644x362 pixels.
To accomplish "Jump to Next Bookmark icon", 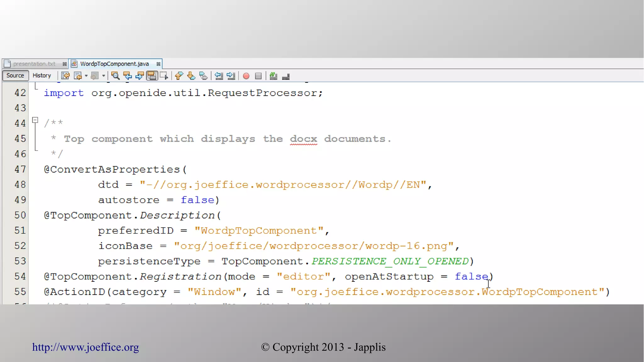I will (x=191, y=76).
